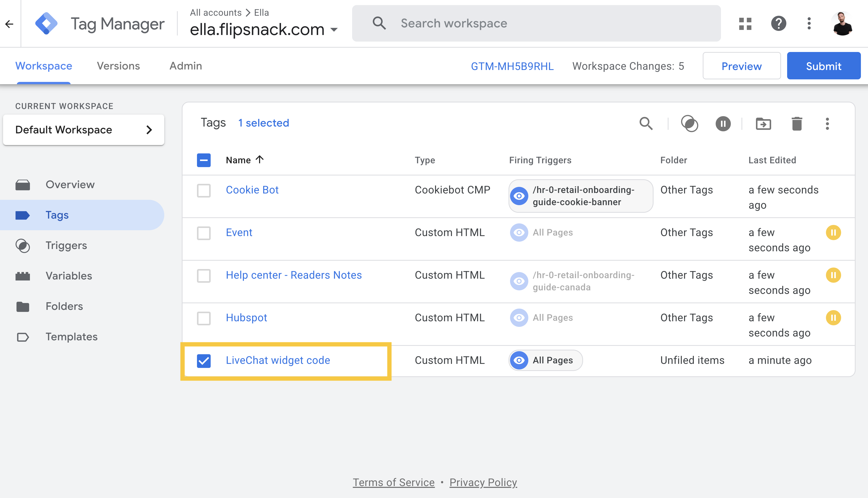Click eye icon of Cookie Bot trigger
This screenshot has width=868, height=498.
tap(519, 196)
